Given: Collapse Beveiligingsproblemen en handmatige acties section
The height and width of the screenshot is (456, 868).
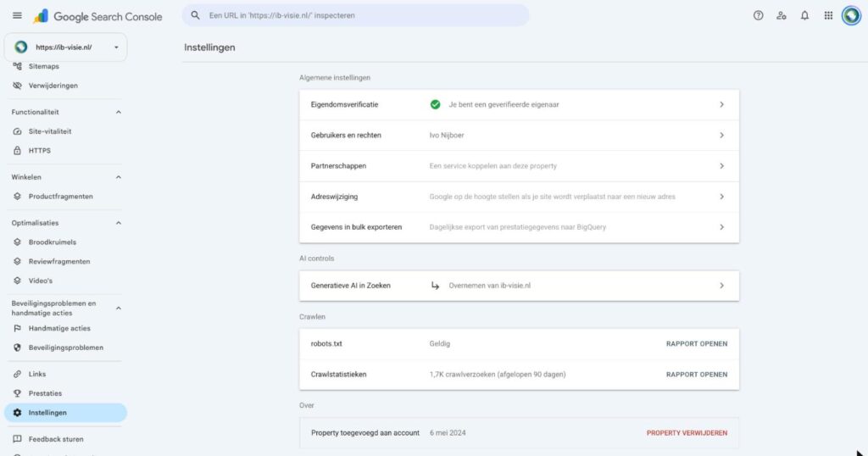Looking at the screenshot, I should 118,309.
